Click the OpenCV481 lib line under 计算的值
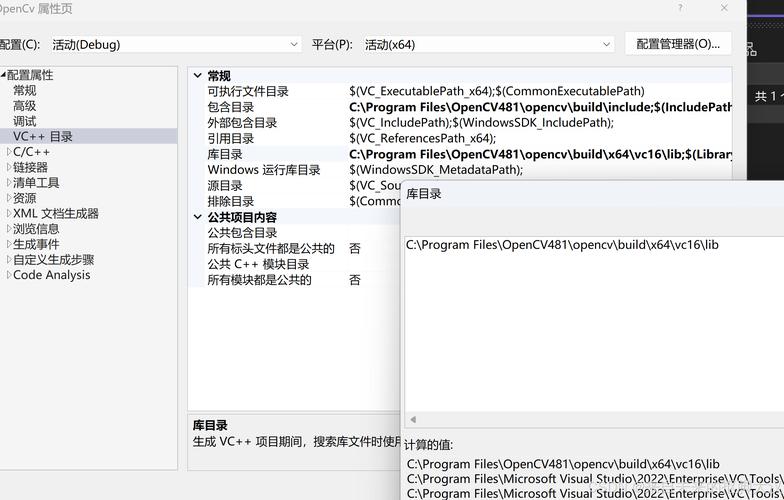The height and width of the screenshot is (500, 784). pyautogui.click(x=563, y=464)
